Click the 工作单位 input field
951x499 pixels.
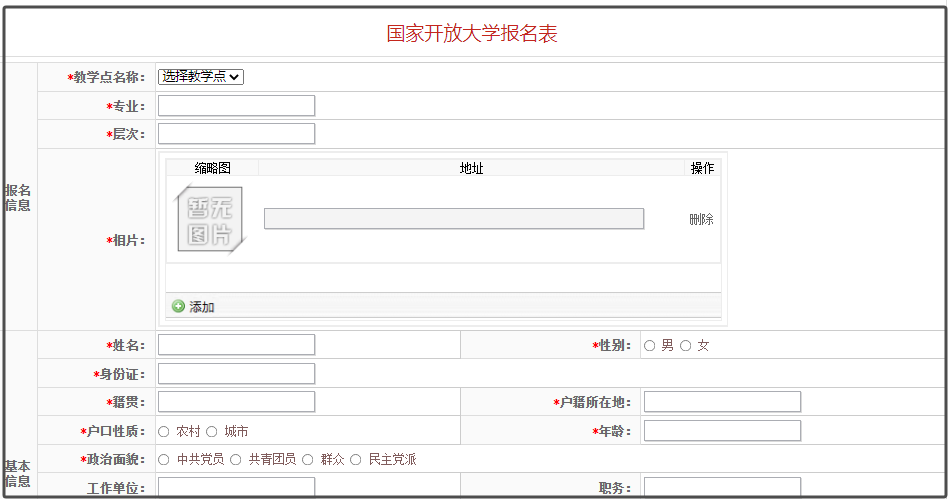[x=237, y=487]
